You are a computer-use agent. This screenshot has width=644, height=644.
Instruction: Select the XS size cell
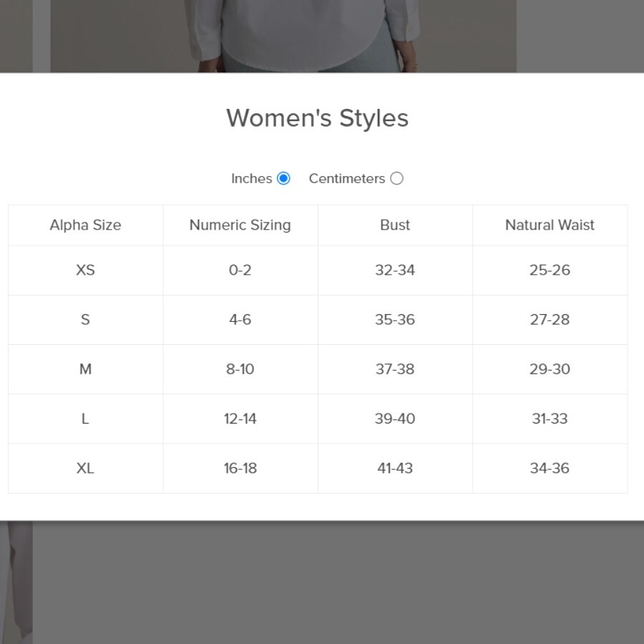tap(85, 270)
